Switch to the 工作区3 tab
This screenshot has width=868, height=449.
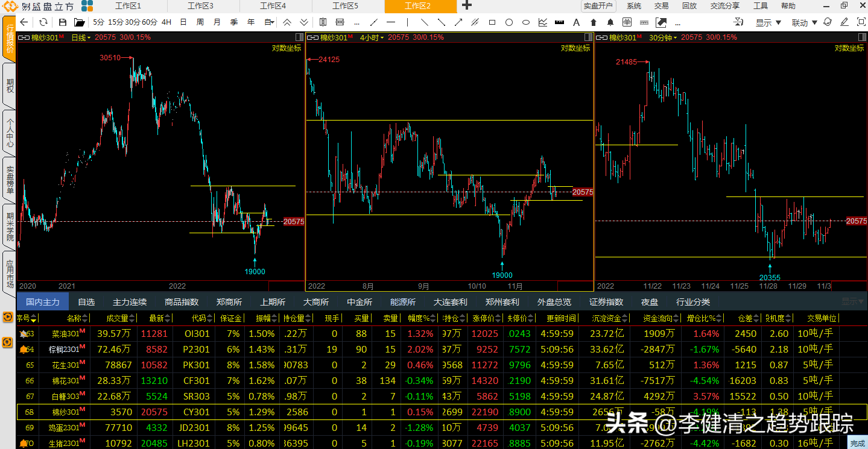click(x=200, y=6)
